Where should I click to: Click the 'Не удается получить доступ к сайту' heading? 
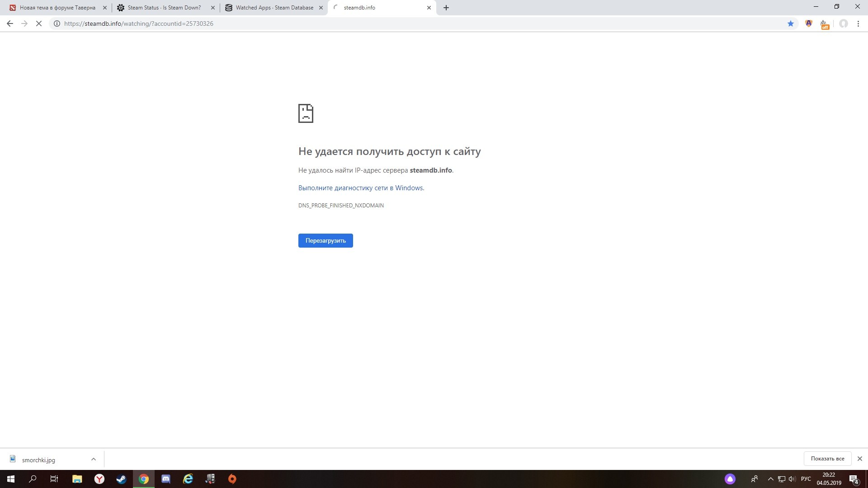pyautogui.click(x=389, y=151)
